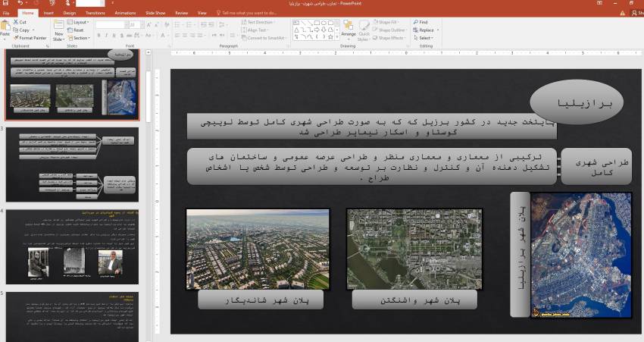Expand the Section dropdown
Image resolution: width=644 pixels, height=342 pixels.
pos(80,37)
